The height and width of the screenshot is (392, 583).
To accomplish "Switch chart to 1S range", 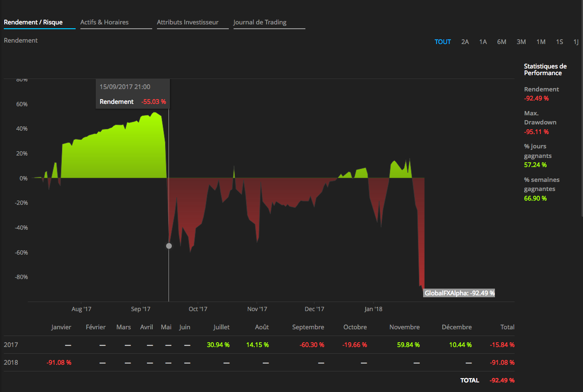I will [560, 42].
